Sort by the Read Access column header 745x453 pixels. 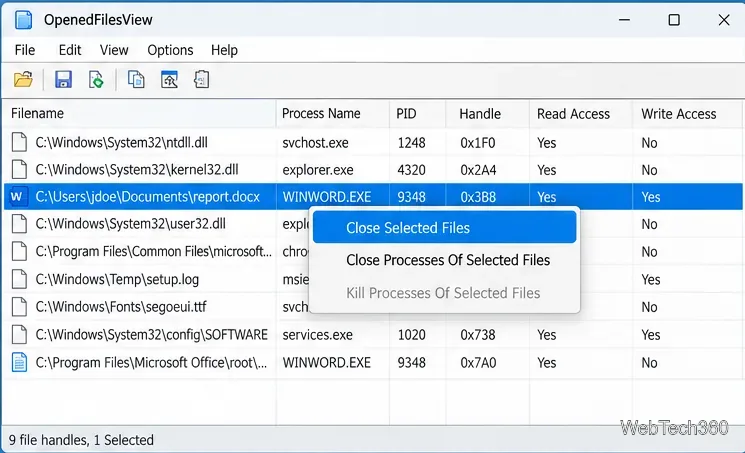coord(581,114)
